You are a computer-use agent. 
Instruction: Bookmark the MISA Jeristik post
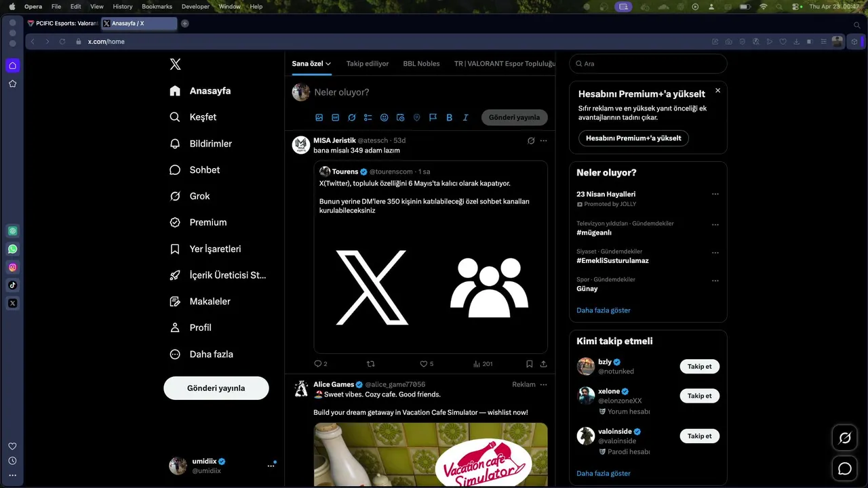[x=530, y=364]
